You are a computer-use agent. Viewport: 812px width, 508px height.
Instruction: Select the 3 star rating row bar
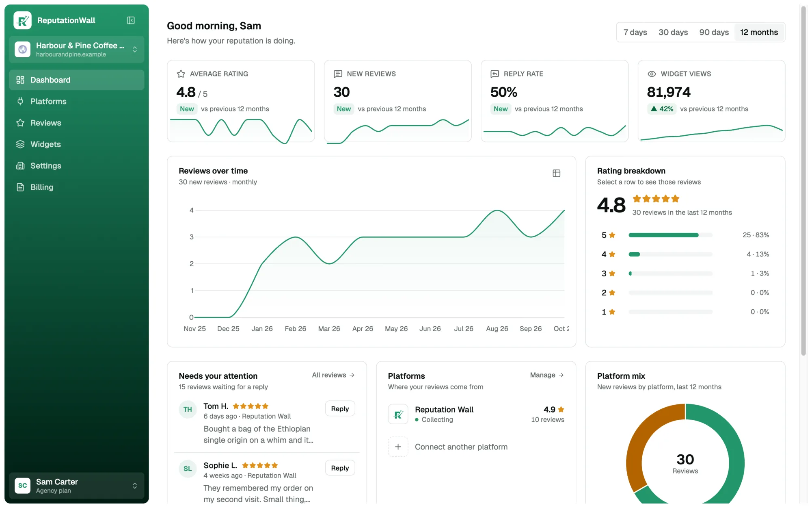[x=670, y=274]
